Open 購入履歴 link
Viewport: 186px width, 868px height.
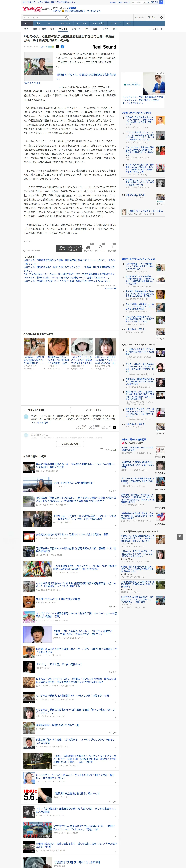152,18
